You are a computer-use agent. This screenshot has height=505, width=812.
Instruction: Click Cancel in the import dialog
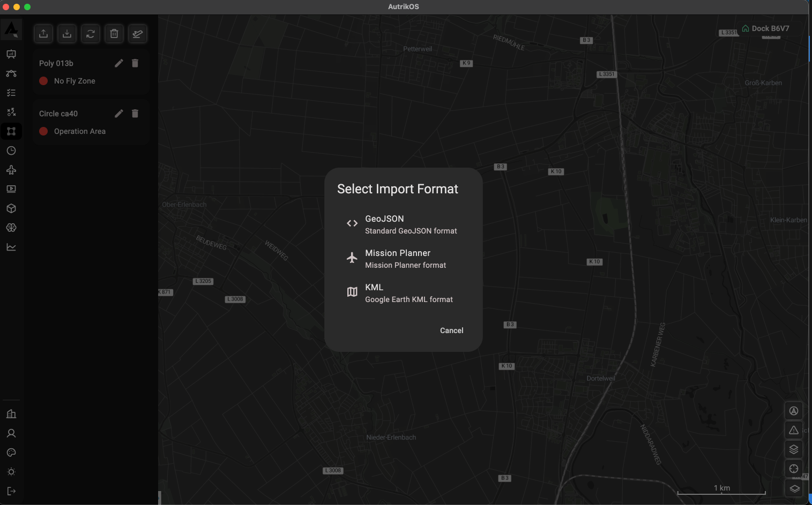coord(452,330)
